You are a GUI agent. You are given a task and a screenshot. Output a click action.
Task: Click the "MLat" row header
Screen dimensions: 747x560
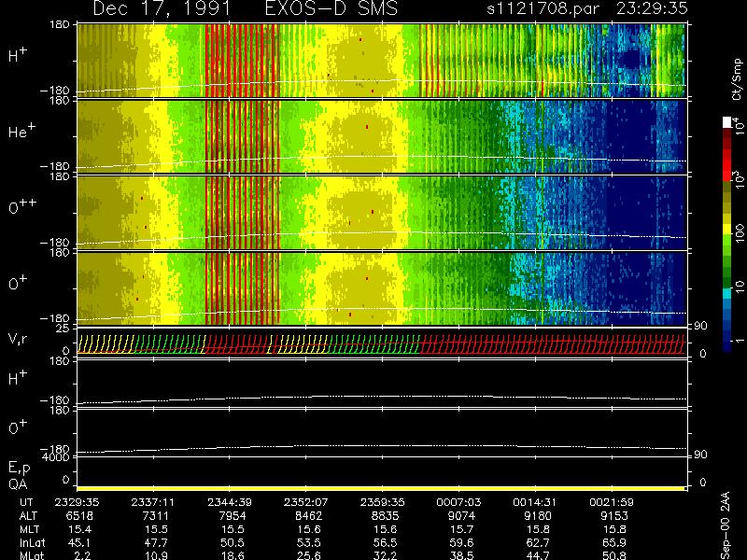point(31,555)
